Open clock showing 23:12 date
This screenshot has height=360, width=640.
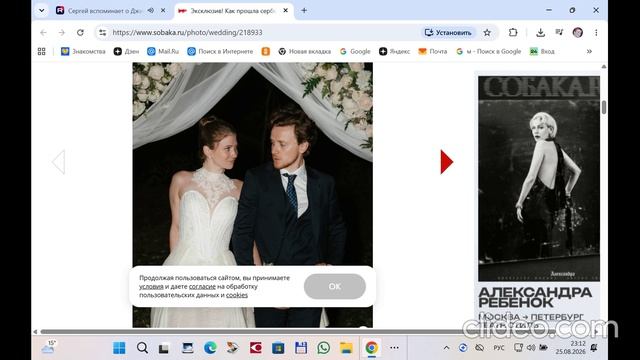(570, 347)
